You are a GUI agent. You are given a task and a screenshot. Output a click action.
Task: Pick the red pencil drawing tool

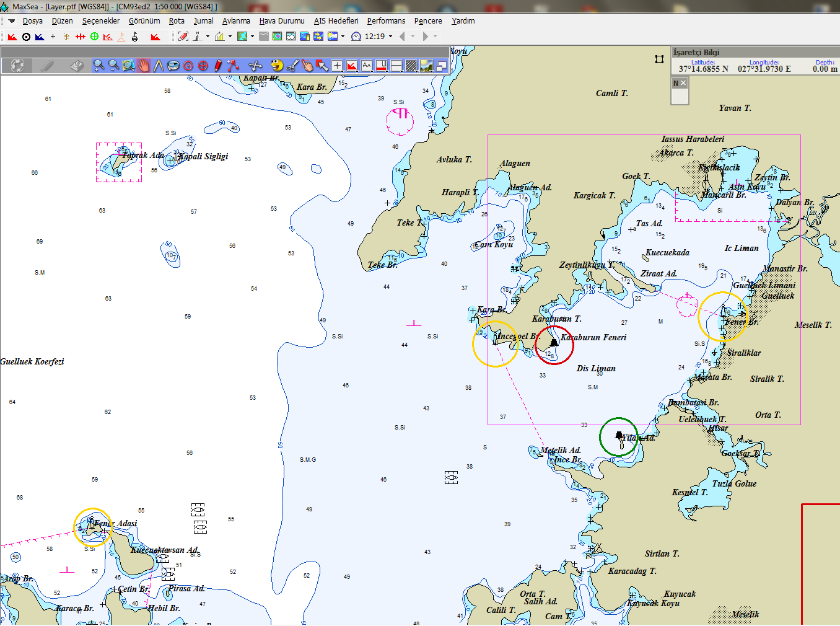218,65
